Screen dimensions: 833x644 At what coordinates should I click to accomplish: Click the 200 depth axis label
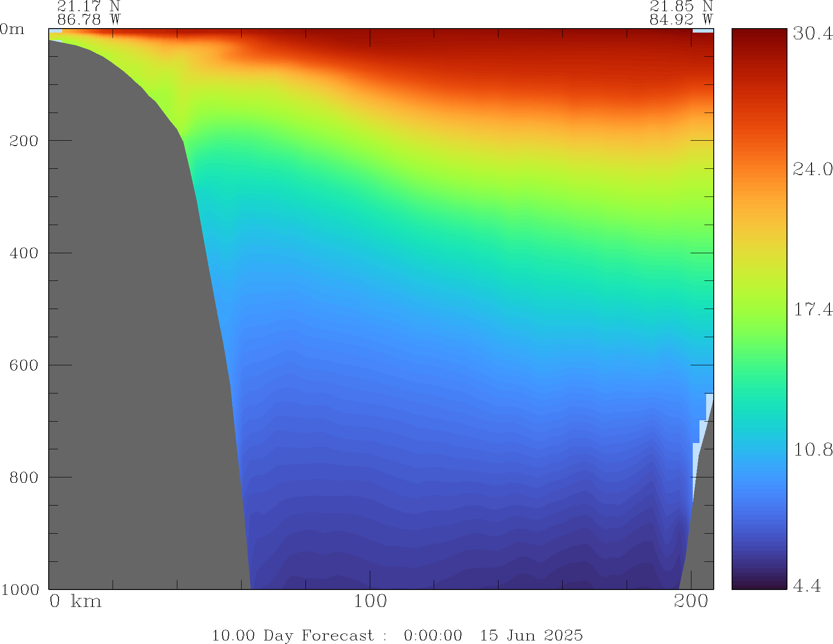pos(24,141)
